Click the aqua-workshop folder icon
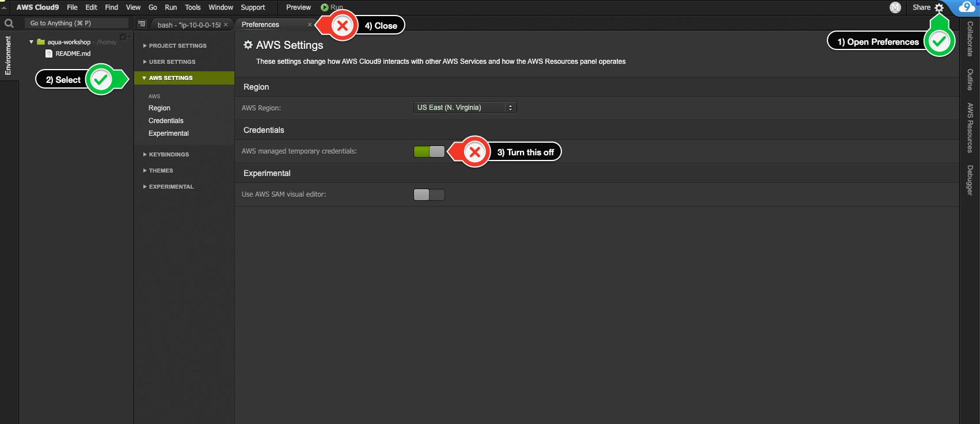Viewport: 980px width, 424px height. (41, 42)
